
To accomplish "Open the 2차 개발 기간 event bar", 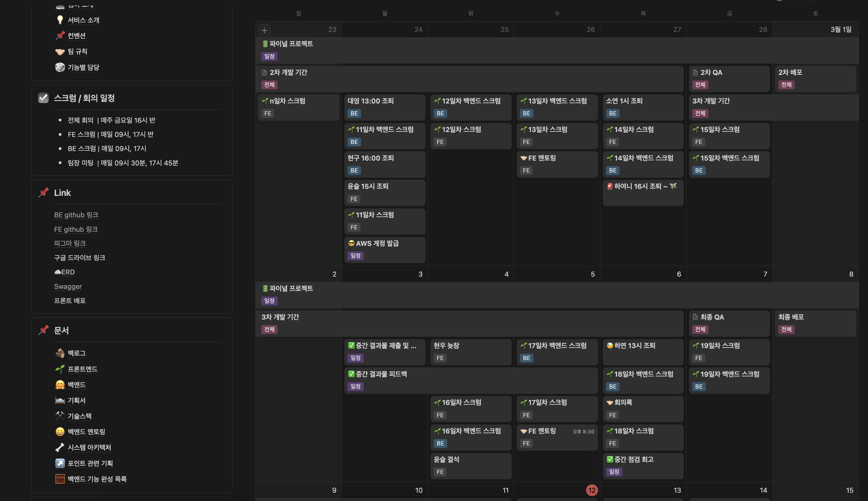I will tap(288, 72).
